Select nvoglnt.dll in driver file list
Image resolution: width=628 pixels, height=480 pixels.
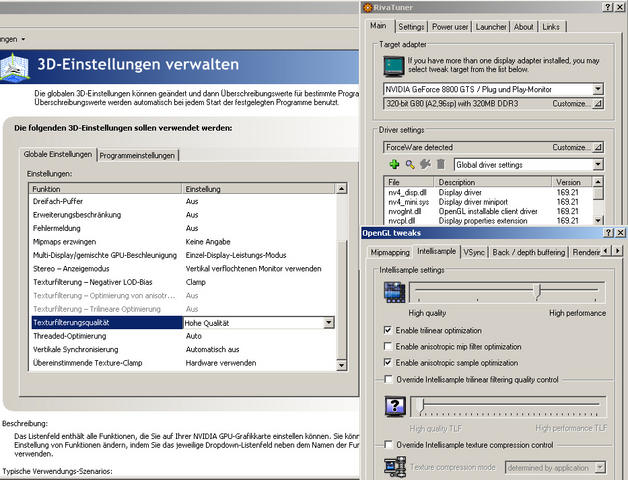[x=405, y=211]
